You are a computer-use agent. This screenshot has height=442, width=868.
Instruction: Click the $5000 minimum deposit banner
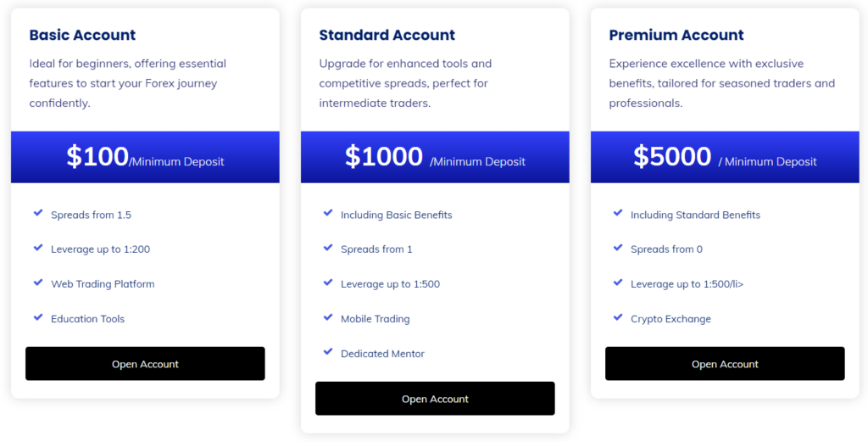tap(725, 157)
